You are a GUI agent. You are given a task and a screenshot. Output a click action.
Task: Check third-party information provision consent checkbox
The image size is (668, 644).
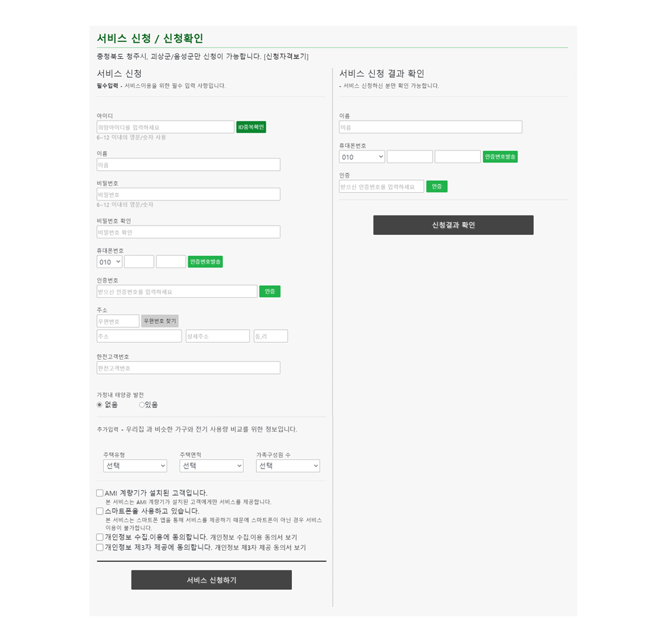[100, 547]
